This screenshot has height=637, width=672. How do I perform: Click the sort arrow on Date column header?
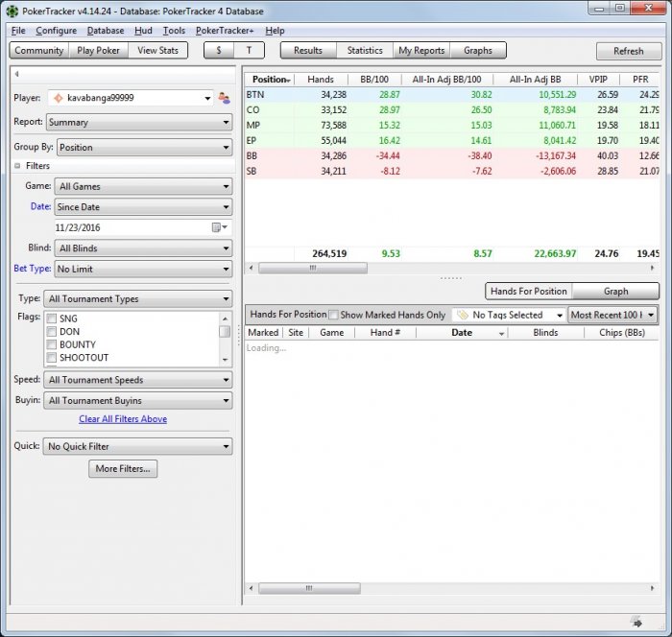pos(501,333)
